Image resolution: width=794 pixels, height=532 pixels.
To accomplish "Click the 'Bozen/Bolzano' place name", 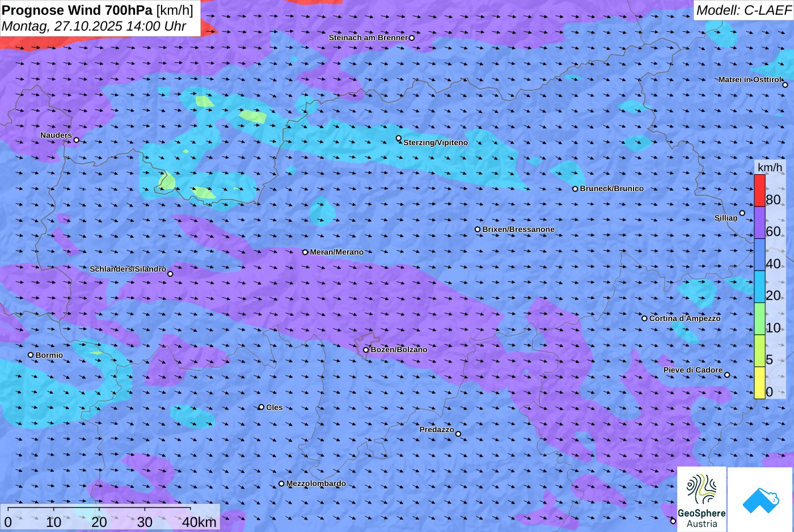I will click(x=399, y=350).
